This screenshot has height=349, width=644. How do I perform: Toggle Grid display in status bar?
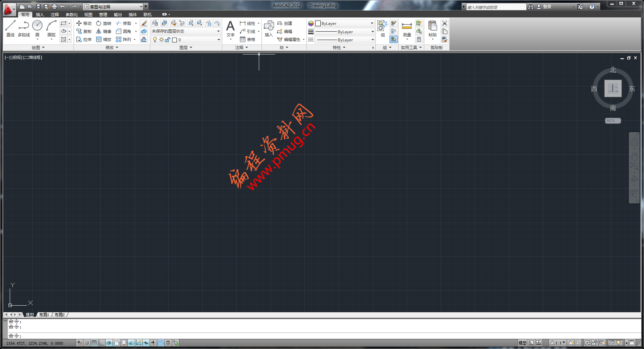(94, 343)
